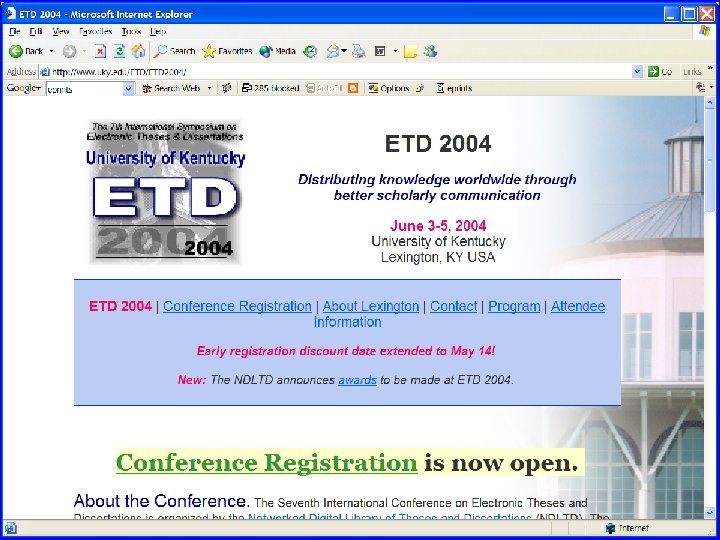The height and width of the screenshot is (540, 720).
Task: Open the Conference Registration nav link
Action: (237, 306)
